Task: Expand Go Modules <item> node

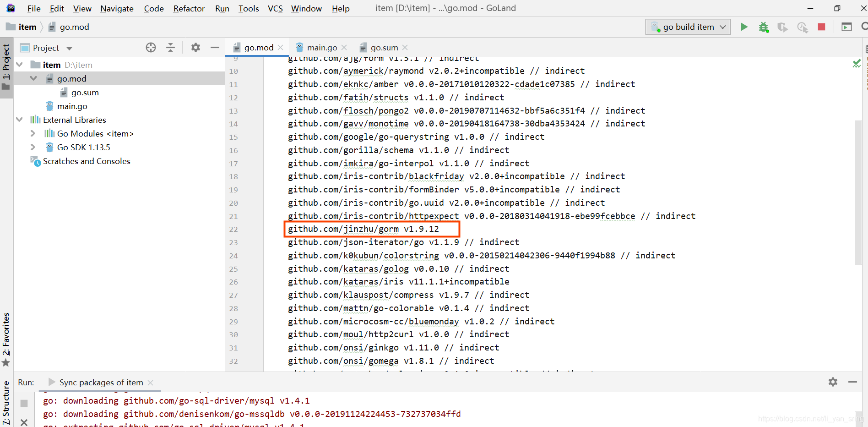Action: (x=33, y=133)
